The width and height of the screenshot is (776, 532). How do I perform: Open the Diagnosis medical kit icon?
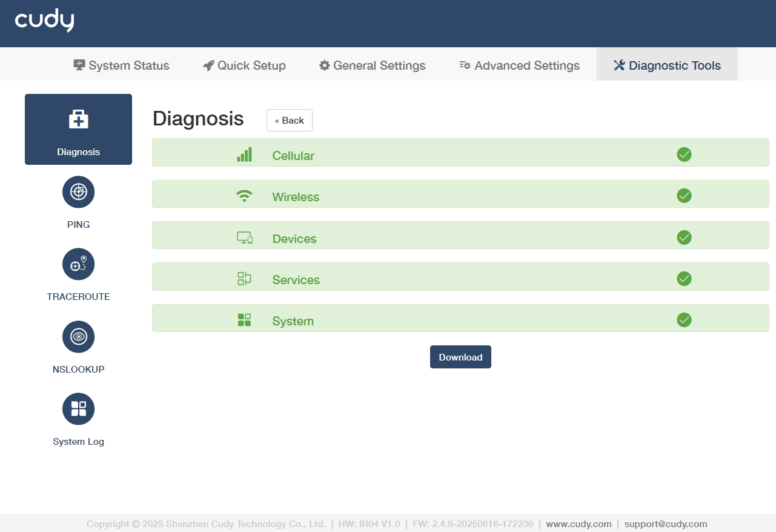point(78,119)
